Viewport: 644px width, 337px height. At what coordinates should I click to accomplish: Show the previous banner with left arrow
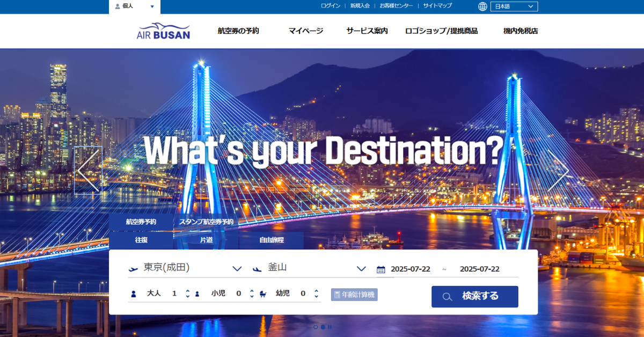pos(88,170)
